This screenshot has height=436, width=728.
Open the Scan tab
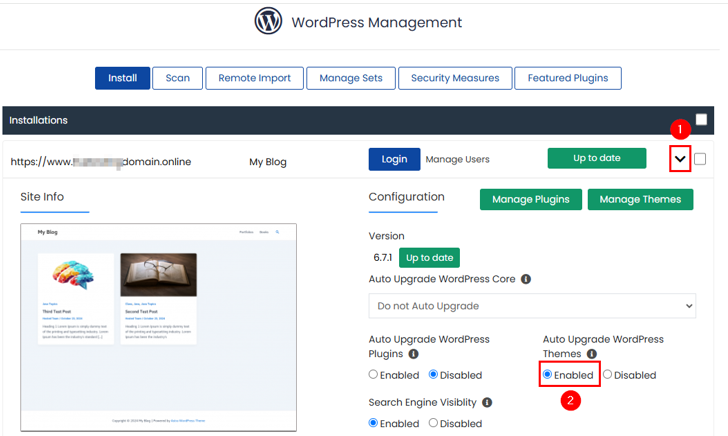click(x=177, y=78)
